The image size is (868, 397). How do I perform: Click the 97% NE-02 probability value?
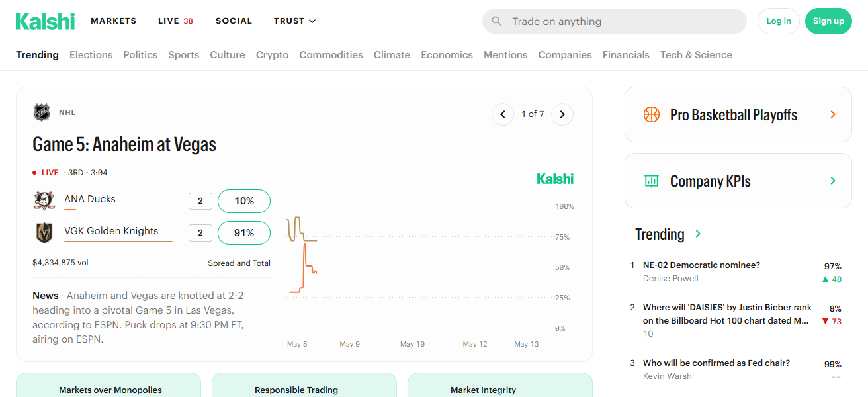pos(832,266)
